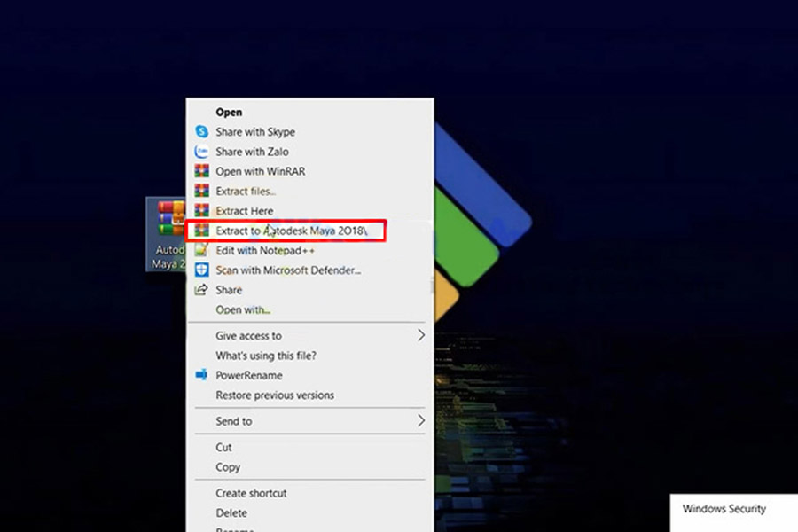Click the WinRAR icon beside Open with WinRAR
Viewport: 798px width, 532px height.
pos(201,171)
